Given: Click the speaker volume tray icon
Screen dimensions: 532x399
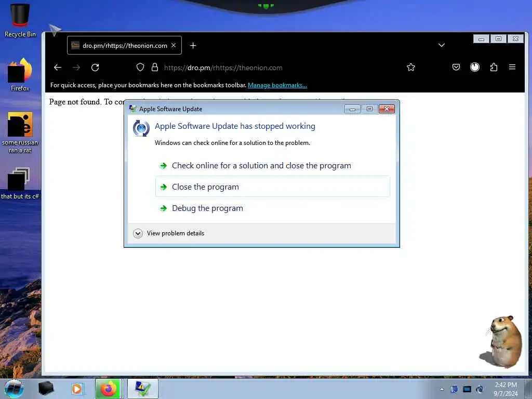Looking at the screenshot, I should [480, 389].
